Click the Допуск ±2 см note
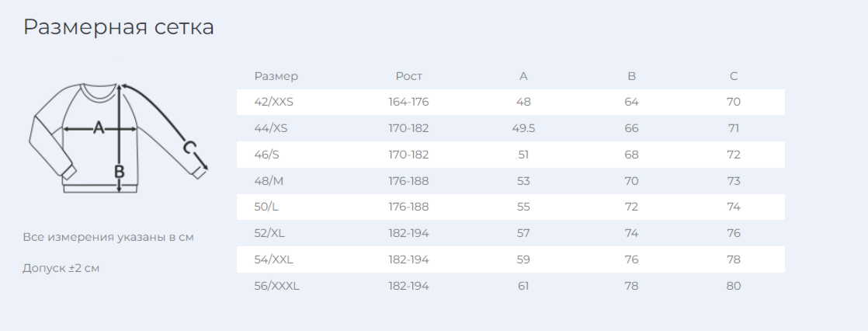 [61, 268]
